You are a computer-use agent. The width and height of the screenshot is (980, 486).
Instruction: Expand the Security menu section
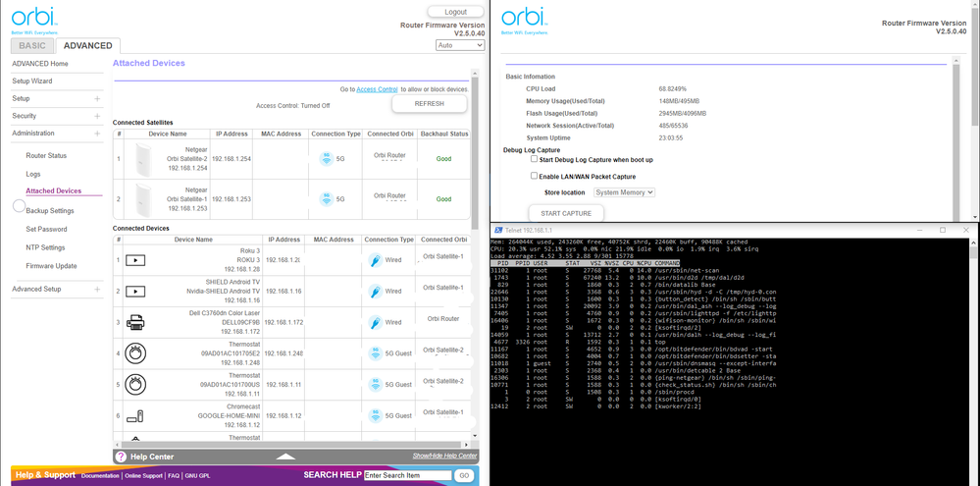(97, 116)
